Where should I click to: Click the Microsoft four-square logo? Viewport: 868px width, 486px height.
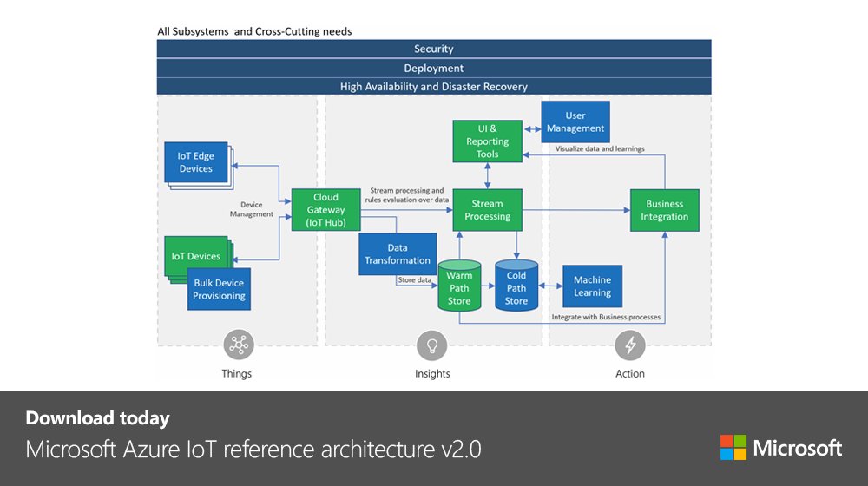click(733, 447)
